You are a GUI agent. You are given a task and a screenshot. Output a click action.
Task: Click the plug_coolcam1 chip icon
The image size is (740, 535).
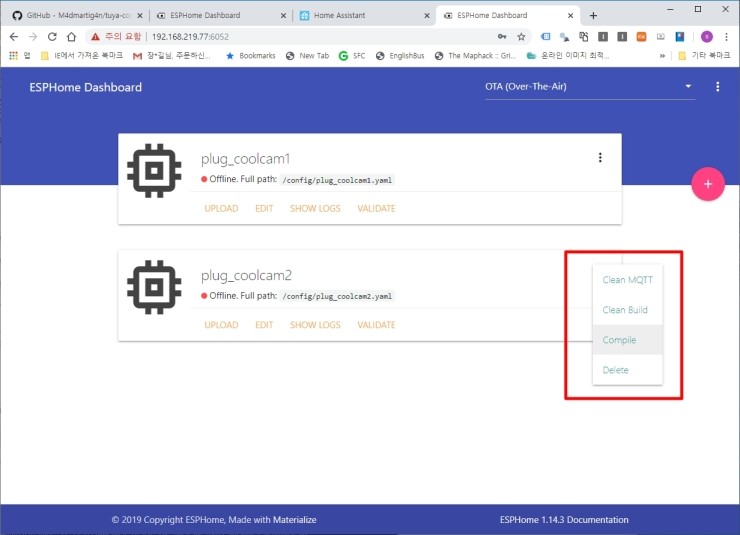point(154,171)
